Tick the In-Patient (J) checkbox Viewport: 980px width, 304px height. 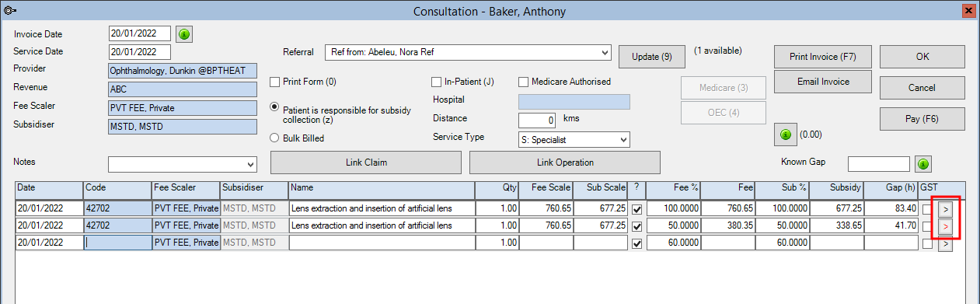(436, 82)
